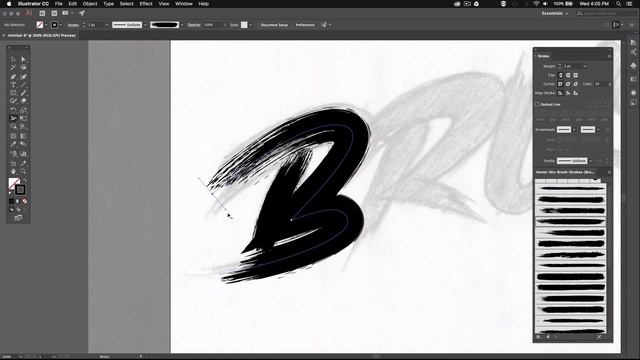Swap fill and stroke colors
The height and width of the screenshot is (360, 640).
25,180
